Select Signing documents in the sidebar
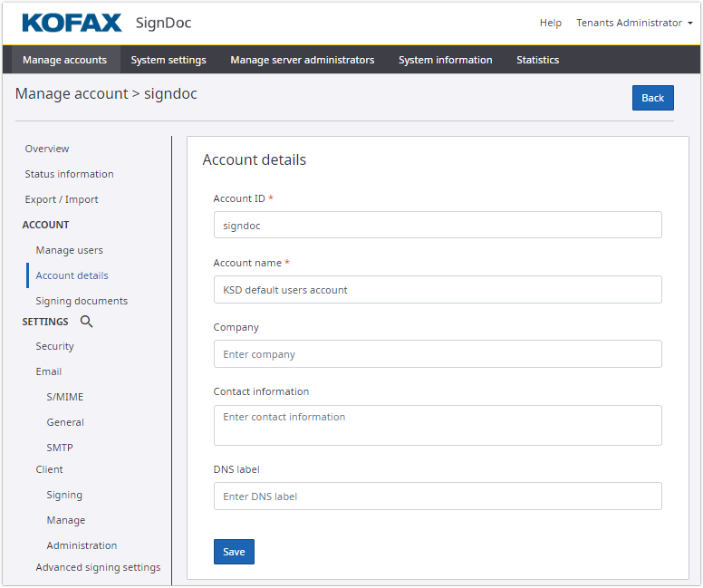This screenshot has height=588, width=703. point(82,301)
